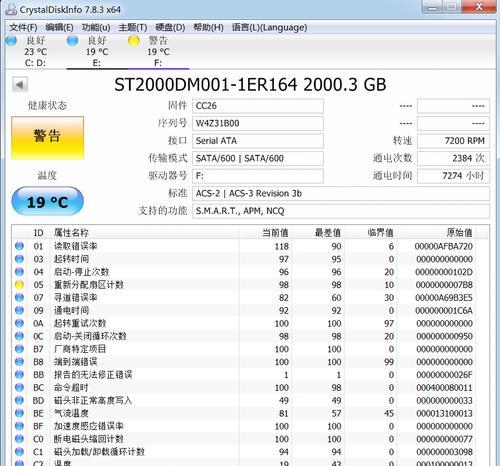
Task: Click the blue status orb for C: D:
Action: pos(11,41)
